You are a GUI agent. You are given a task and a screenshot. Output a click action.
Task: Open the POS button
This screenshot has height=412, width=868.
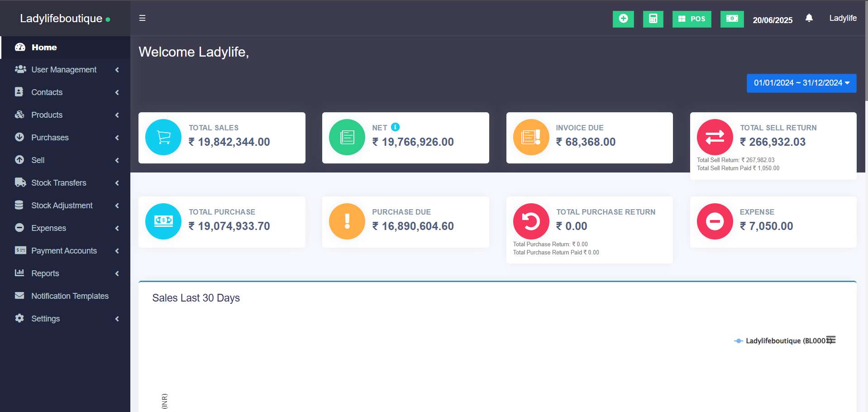692,19
